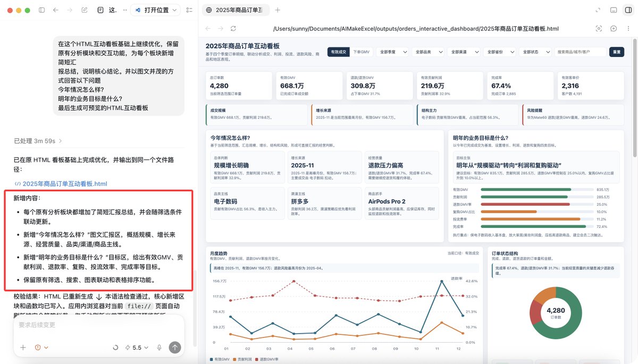Toggle the right side panel layout icon

628,10
